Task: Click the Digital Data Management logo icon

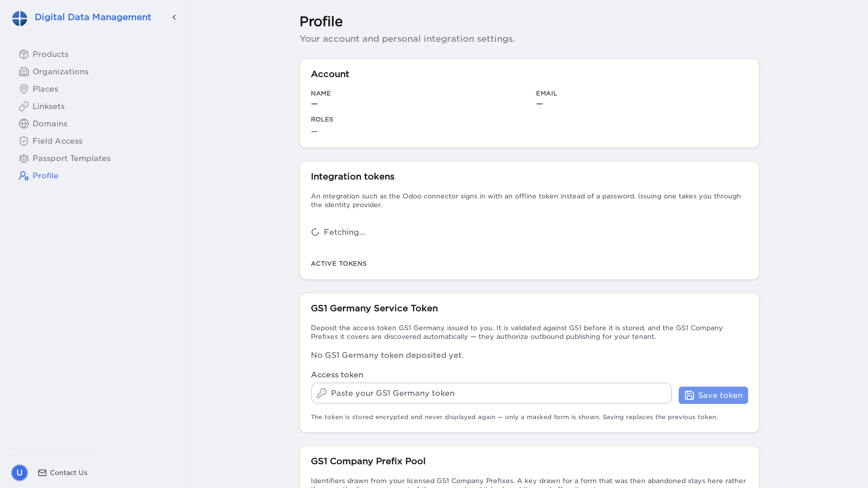Action: [20, 18]
